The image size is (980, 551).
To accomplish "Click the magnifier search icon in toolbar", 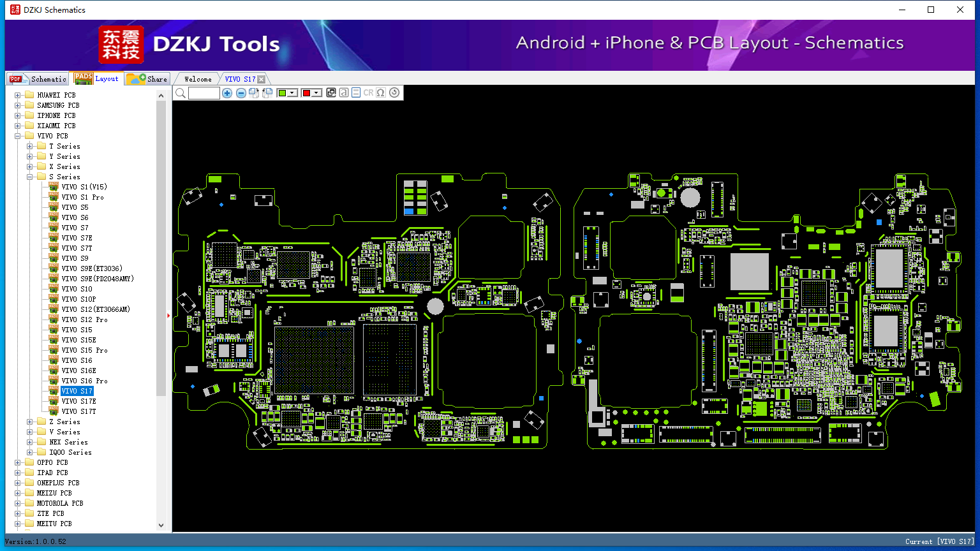I will [x=181, y=93].
